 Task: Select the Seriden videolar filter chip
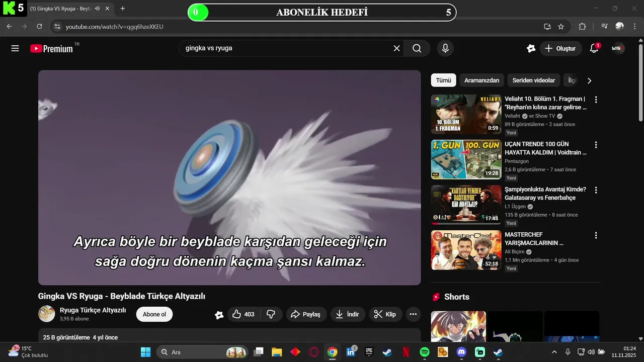coord(534,80)
